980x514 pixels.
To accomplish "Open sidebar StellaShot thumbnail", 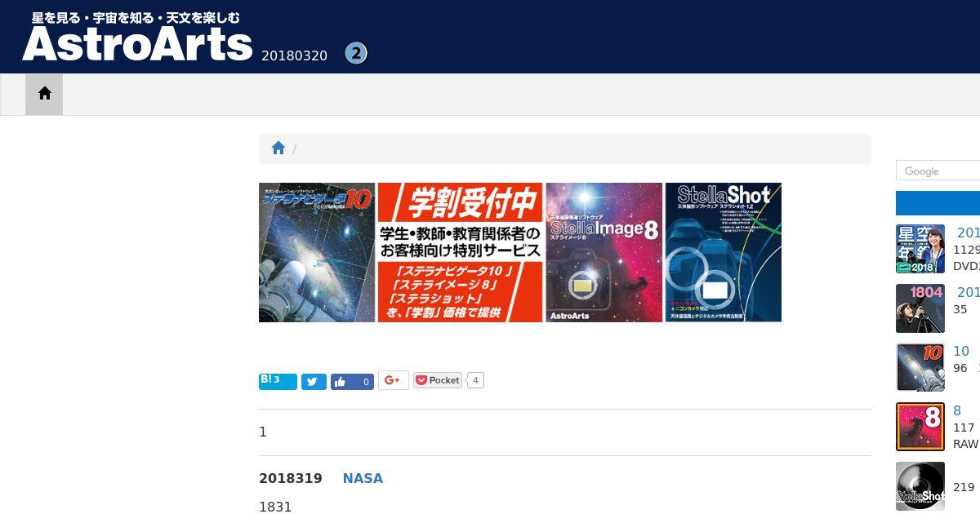I will [920, 486].
